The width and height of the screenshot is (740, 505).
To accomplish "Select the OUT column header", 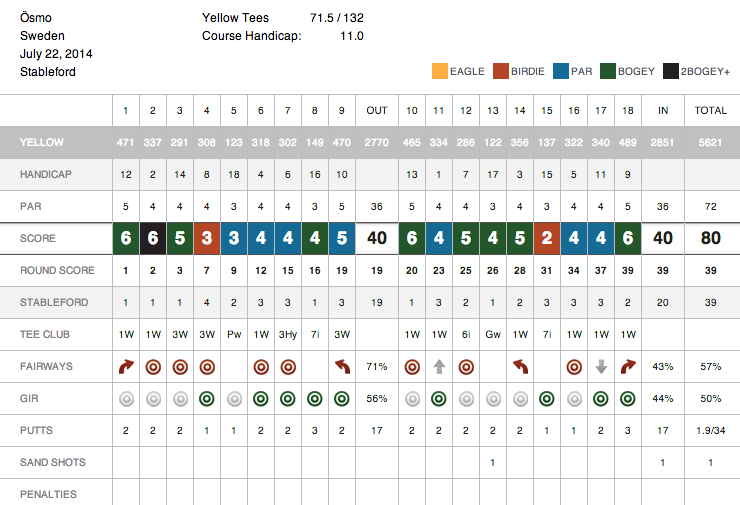I will coord(377,110).
